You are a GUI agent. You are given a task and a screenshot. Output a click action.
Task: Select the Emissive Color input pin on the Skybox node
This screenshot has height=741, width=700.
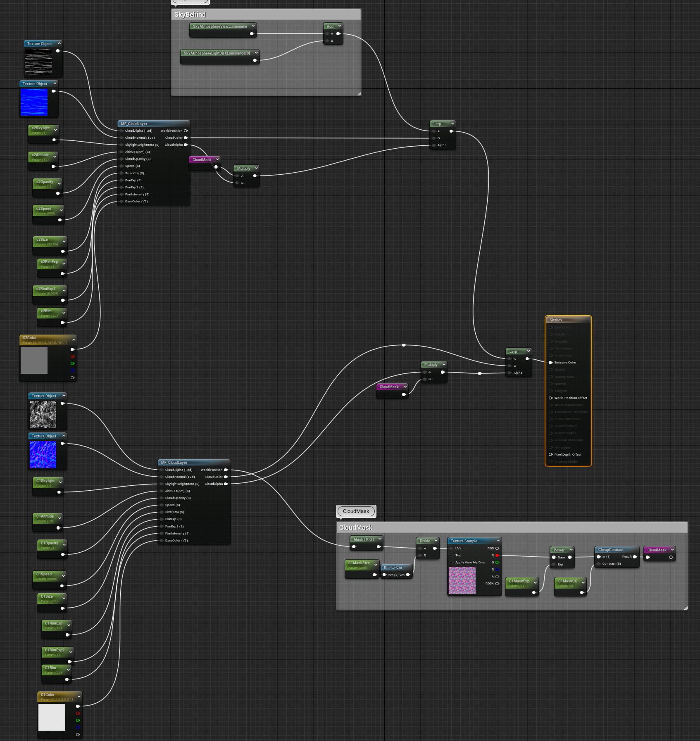[551, 362]
